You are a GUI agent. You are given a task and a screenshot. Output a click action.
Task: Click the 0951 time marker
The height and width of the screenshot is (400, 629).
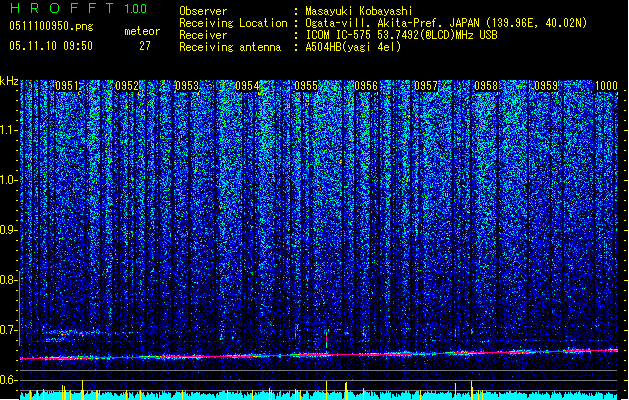(x=67, y=86)
